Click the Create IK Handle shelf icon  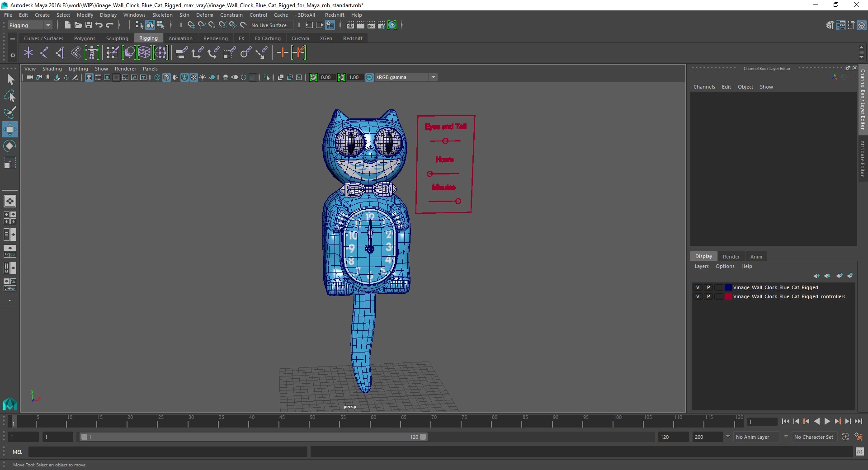pos(60,53)
